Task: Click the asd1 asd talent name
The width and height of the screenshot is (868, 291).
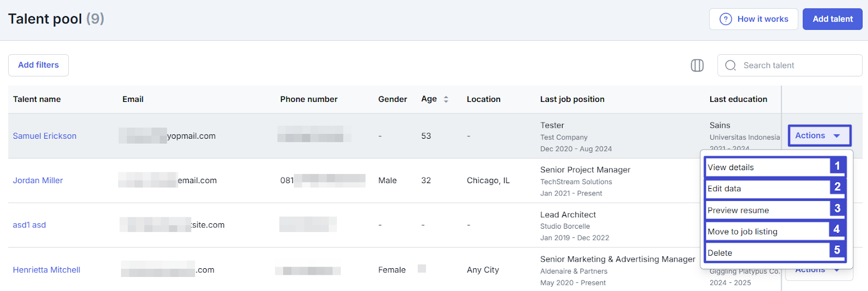Action: tap(29, 225)
